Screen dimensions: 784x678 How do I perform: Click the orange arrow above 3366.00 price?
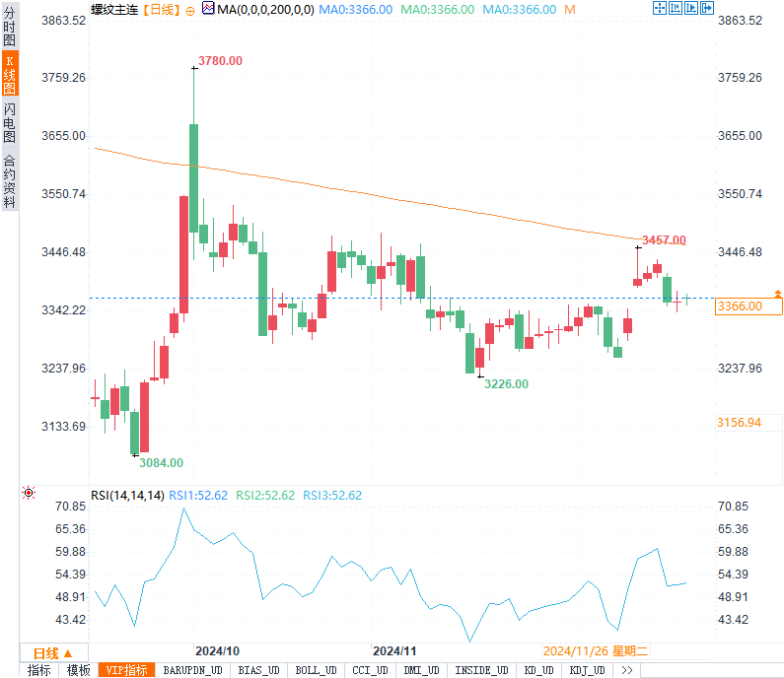tap(778, 294)
